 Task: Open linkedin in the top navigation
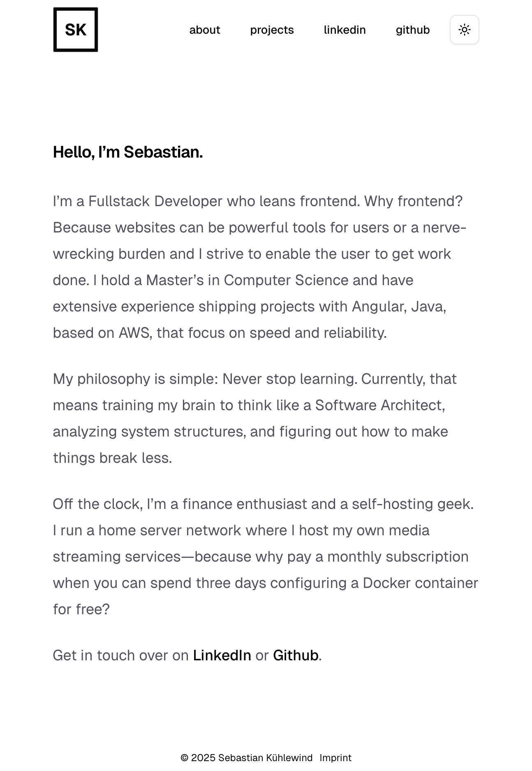tap(345, 30)
